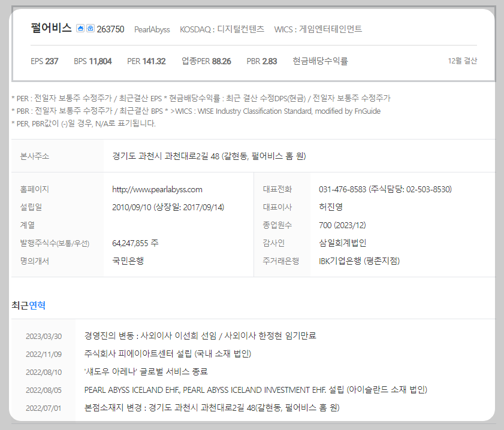Click the 본사주소 label

[x=34, y=156]
